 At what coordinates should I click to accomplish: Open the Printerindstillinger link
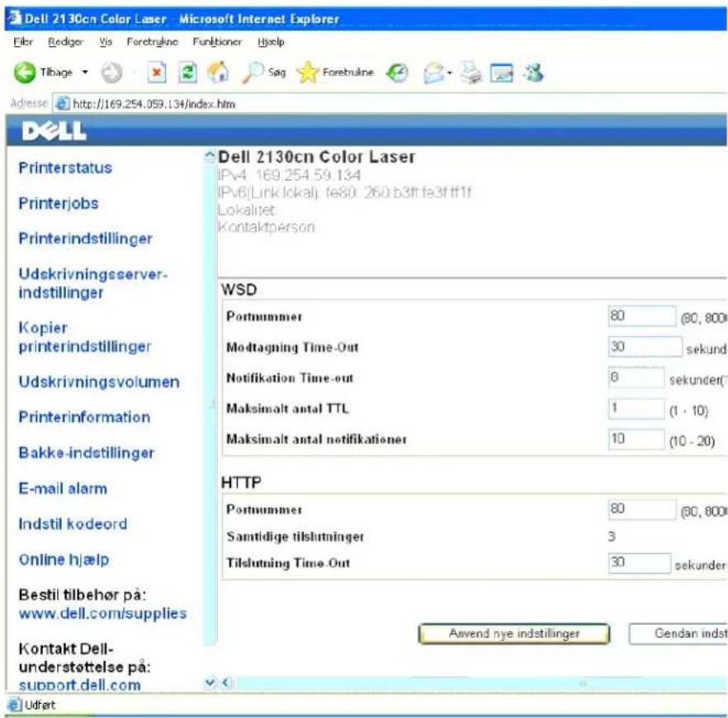click(x=86, y=239)
